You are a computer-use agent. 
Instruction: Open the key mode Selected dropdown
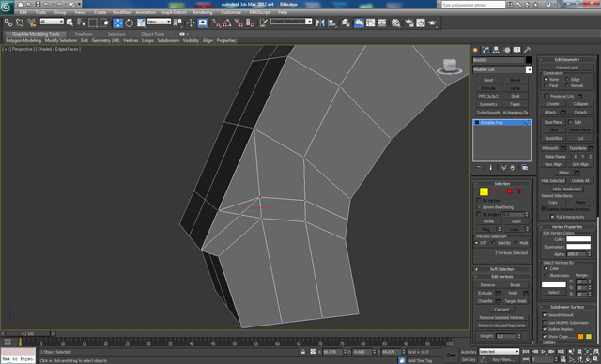[499, 352]
